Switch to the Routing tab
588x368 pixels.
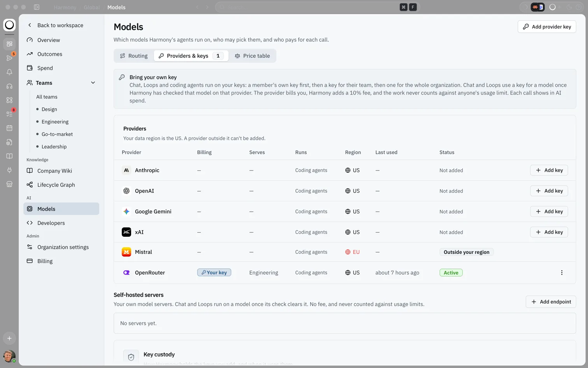(x=134, y=56)
